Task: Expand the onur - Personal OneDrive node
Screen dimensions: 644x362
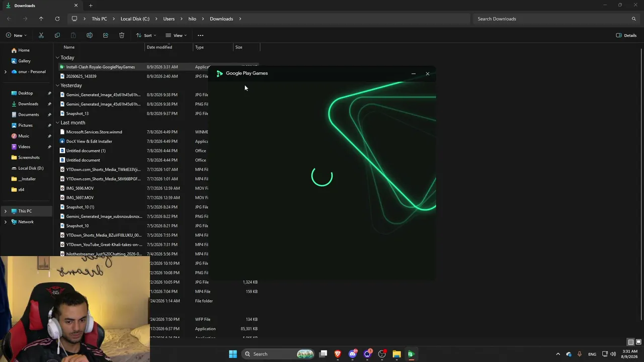Action: click(6, 72)
